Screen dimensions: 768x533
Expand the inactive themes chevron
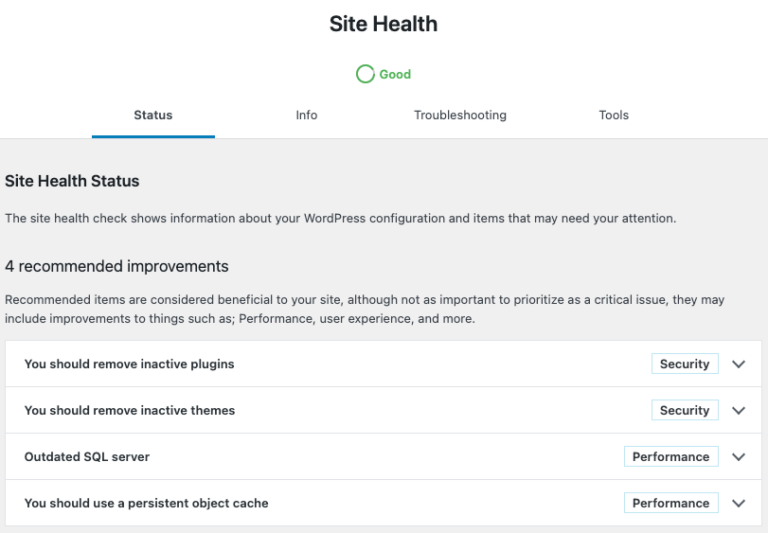[x=739, y=411]
